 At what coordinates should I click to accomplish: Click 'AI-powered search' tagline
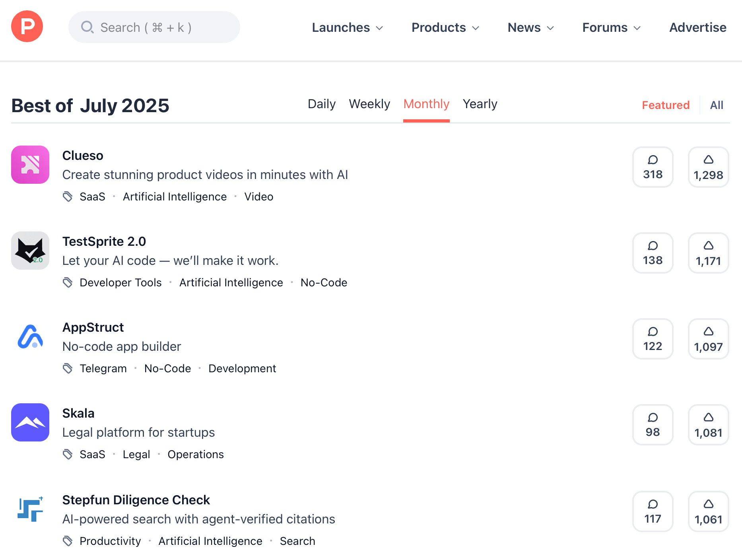(x=199, y=519)
